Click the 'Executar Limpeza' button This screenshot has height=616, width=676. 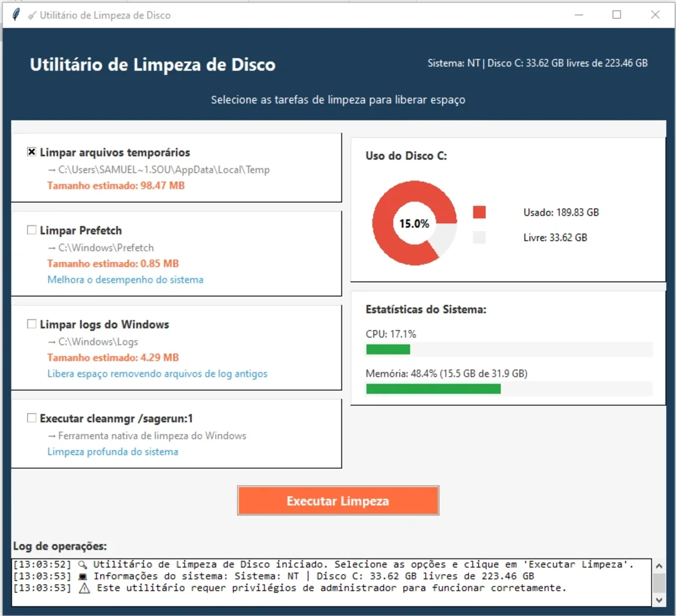(338, 501)
